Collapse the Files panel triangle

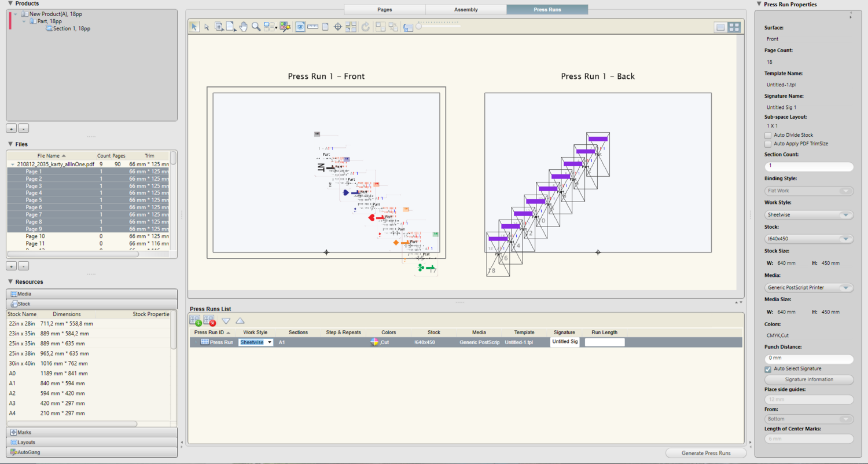coord(10,144)
